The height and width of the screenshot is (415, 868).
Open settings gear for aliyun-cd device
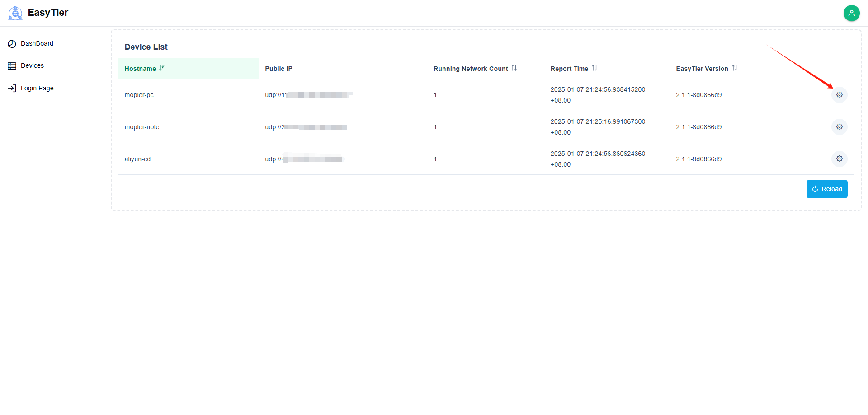(839, 159)
